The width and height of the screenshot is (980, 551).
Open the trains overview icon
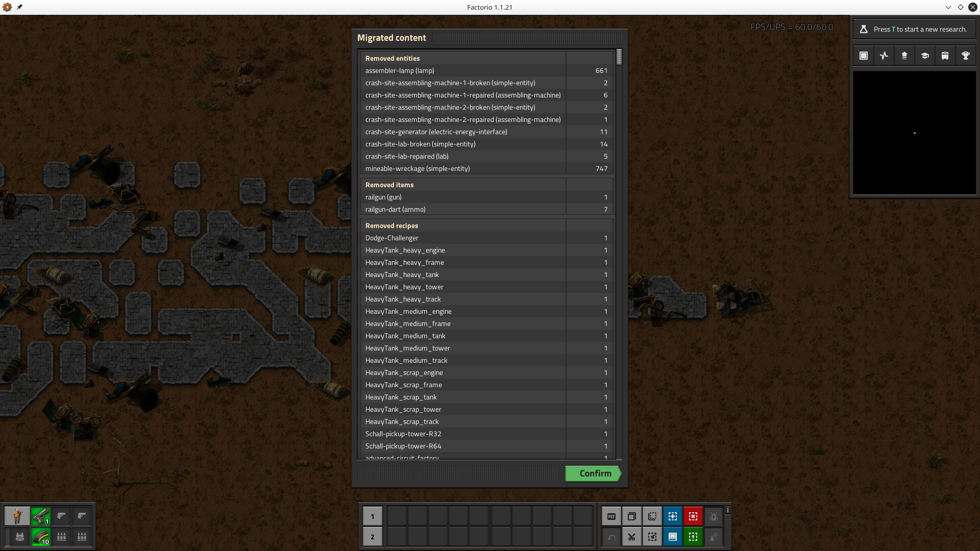pos(945,56)
